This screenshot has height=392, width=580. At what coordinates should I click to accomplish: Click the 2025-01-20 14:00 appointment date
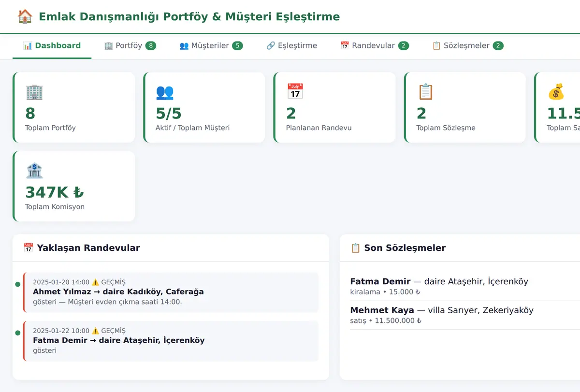[x=61, y=282]
